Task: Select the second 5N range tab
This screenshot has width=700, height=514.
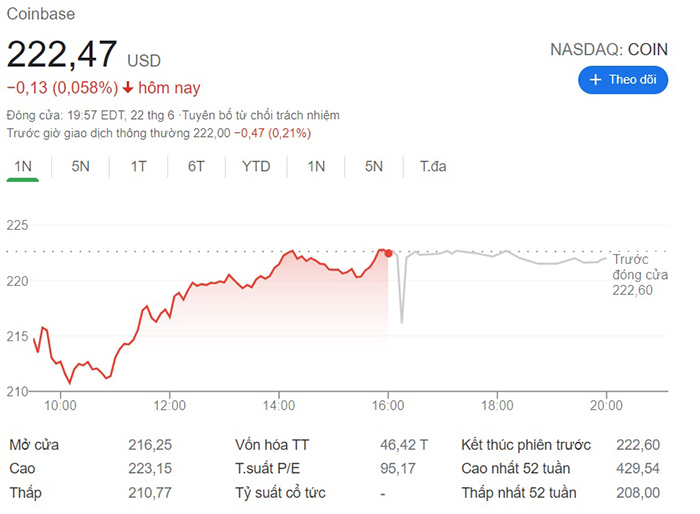Action: [x=374, y=167]
